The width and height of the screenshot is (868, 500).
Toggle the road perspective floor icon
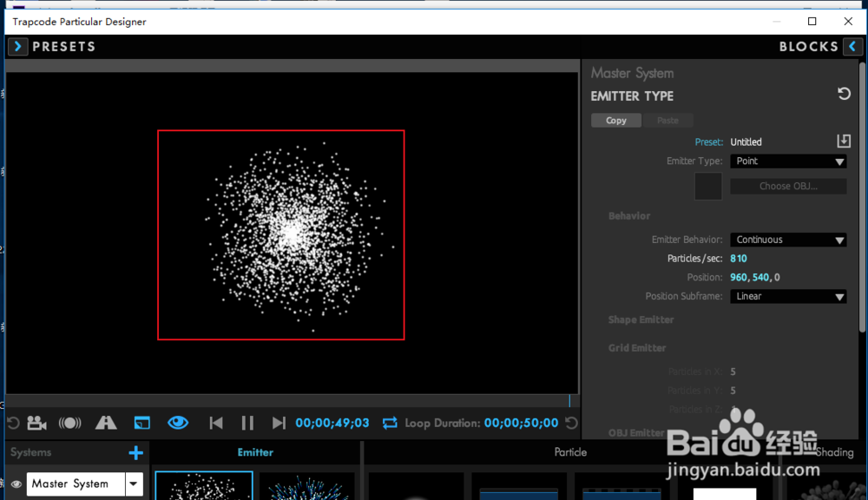(106, 423)
